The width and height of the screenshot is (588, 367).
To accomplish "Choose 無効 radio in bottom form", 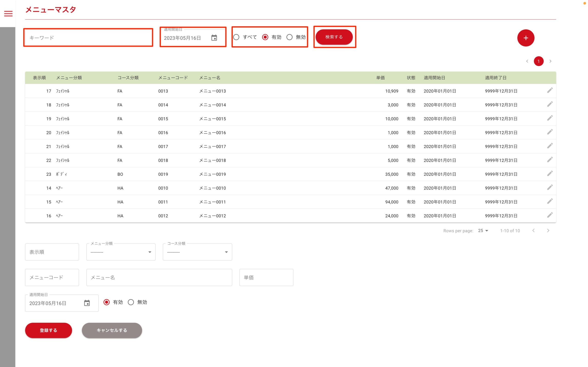I will (x=131, y=302).
